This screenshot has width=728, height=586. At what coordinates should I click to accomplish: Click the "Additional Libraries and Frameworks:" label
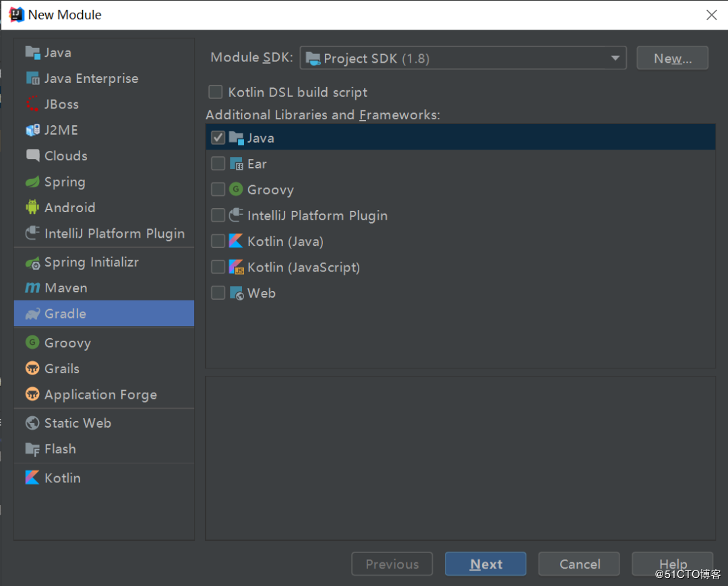pyautogui.click(x=323, y=115)
